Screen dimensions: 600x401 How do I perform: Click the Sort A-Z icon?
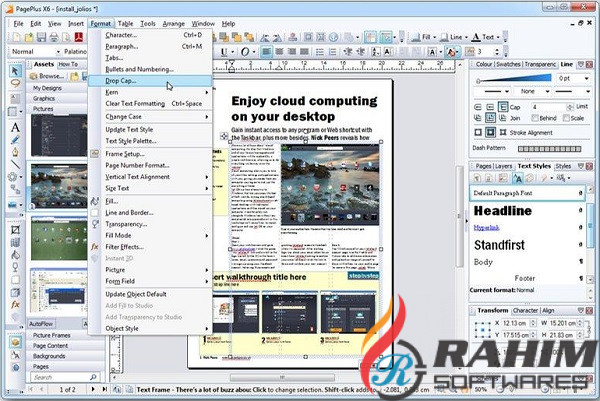[376, 52]
